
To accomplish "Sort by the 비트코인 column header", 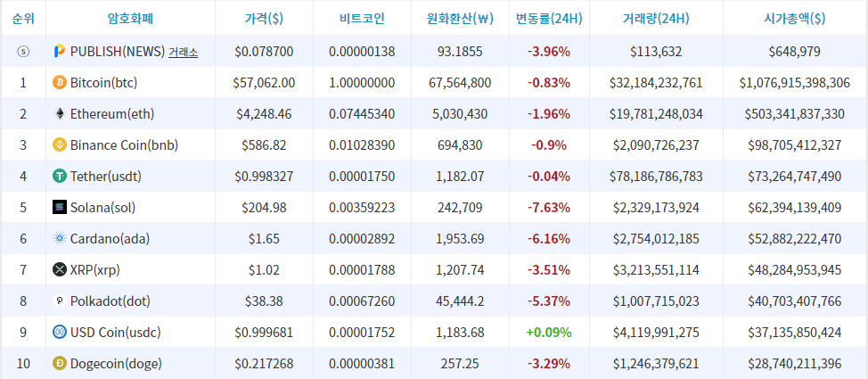I will pos(362,19).
